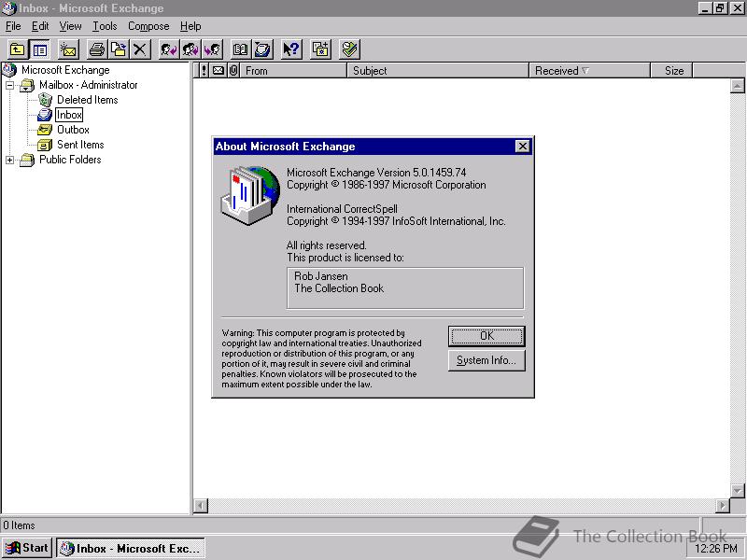Image resolution: width=747 pixels, height=560 pixels.
Task: Click the Delete X toolbar icon
Action: click(x=140, y=49)
